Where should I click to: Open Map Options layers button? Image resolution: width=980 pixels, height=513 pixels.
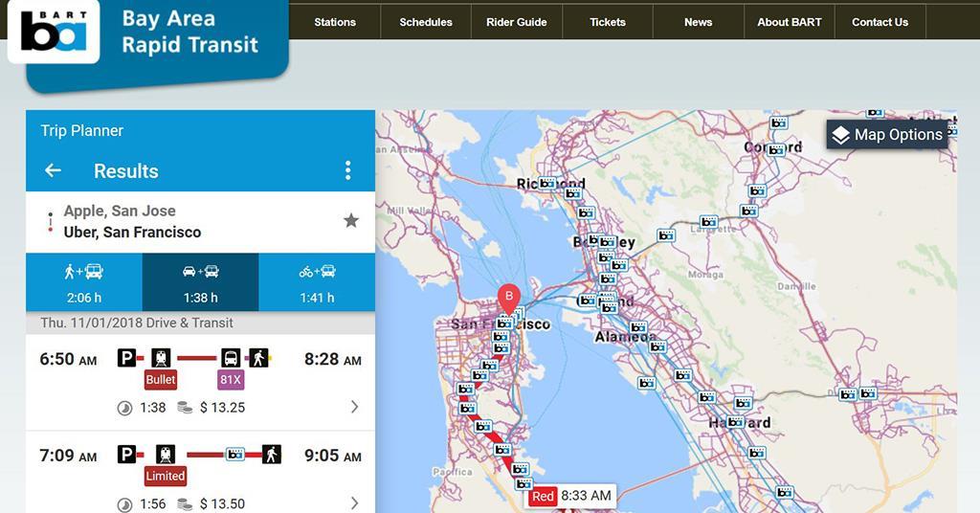click(887, 134)
